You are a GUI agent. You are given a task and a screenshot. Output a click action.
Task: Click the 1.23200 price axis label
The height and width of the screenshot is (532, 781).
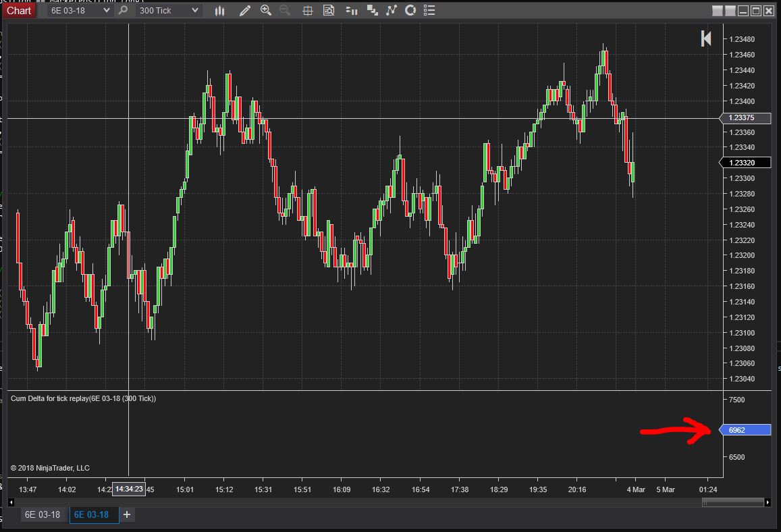[742, 256]
